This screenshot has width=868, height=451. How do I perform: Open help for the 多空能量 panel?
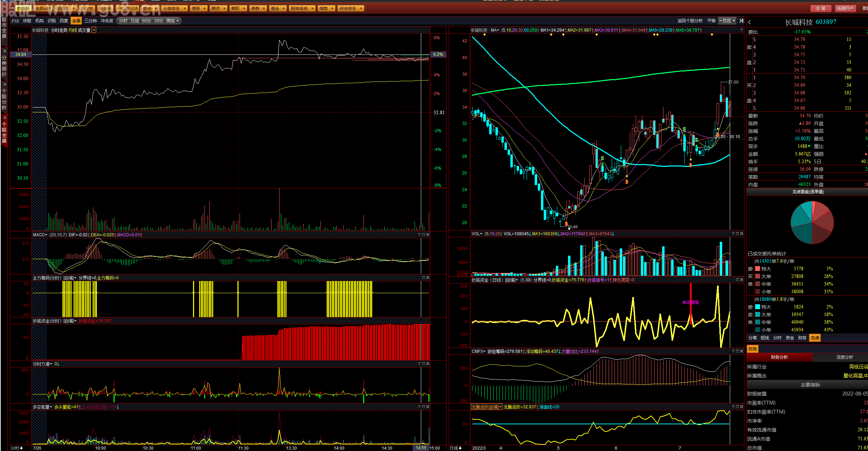pos(419,407)
